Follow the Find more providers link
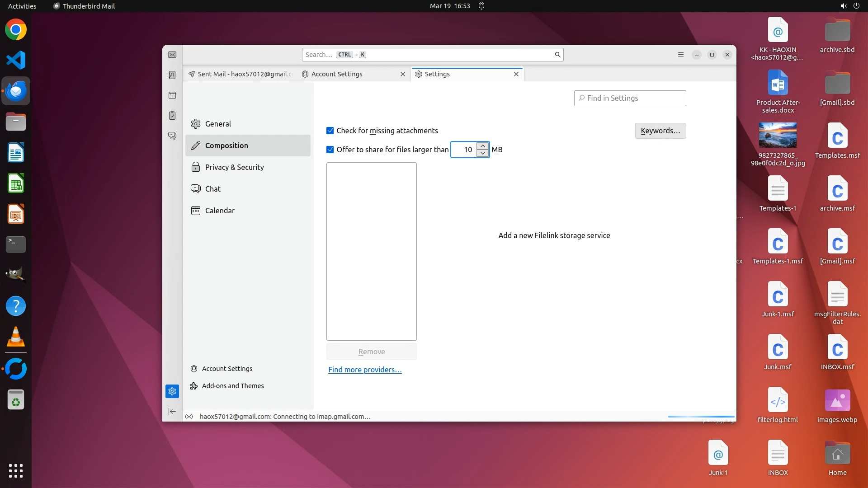 pyautogui.click(x=365, y=370)
